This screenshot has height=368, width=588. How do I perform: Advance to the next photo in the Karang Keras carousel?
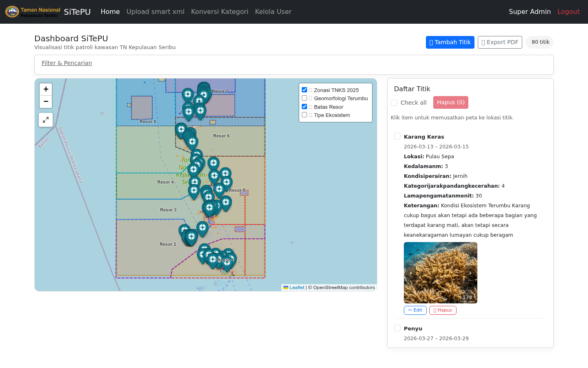(470, 273)
